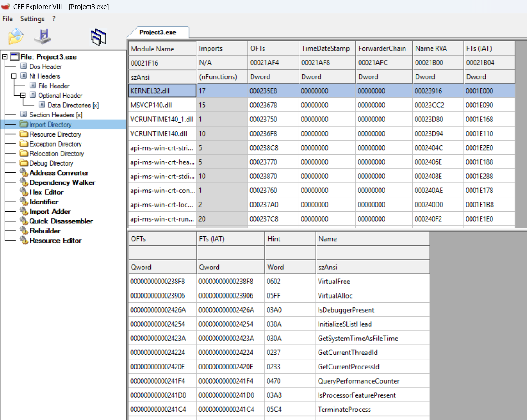Open the Hex Editor tool
527x420 pixels.
pos(46,192)
